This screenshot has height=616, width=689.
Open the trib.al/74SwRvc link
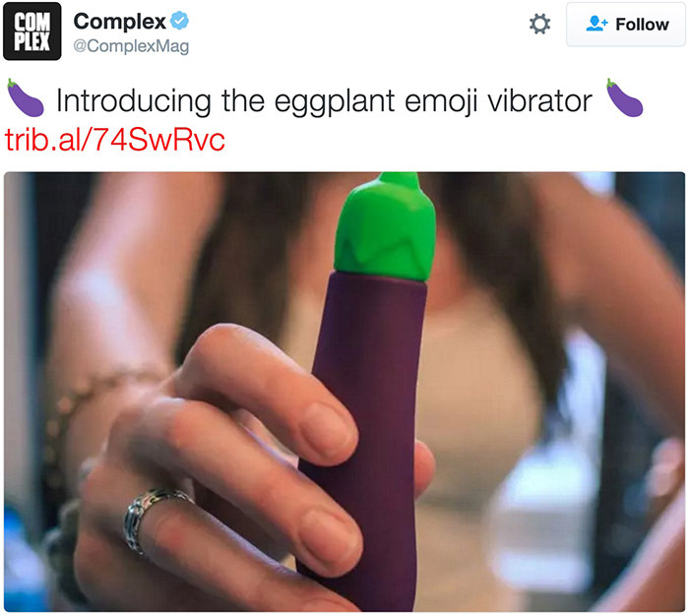(115, 140)
